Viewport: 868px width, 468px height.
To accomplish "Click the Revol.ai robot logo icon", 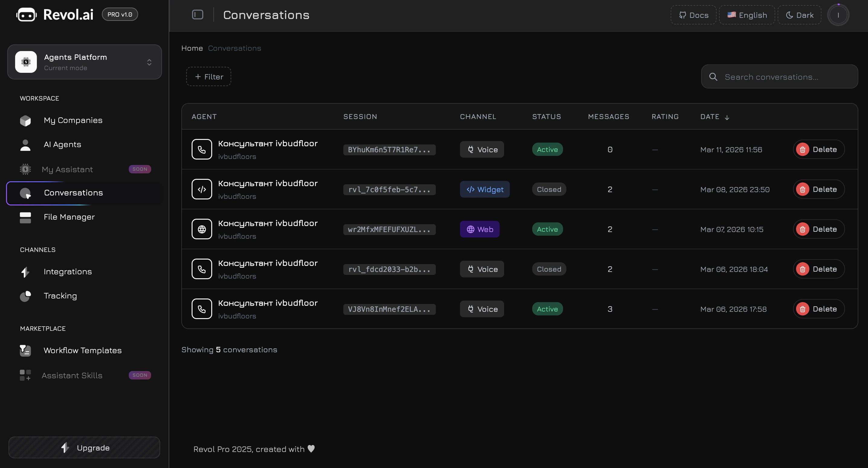I will pyautogui.click(x=26, y=15).
